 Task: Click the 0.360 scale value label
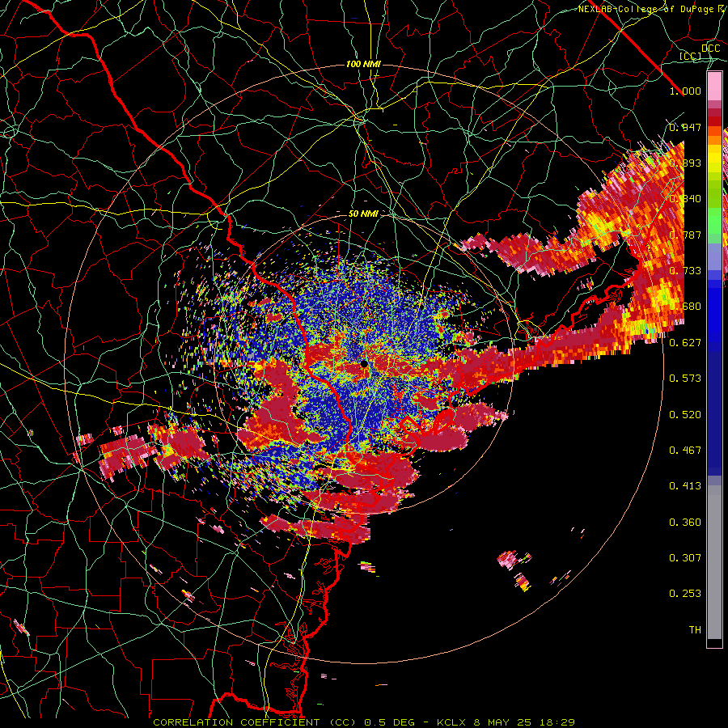[685, 523]
